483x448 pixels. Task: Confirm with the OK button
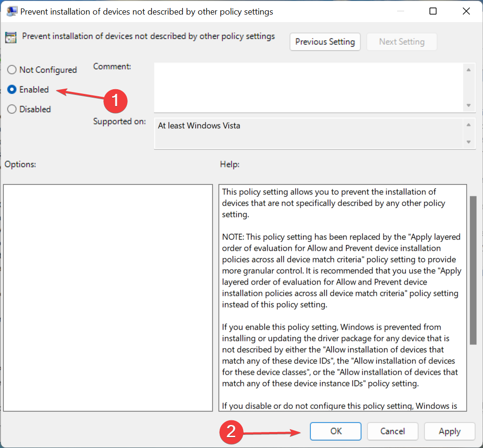pos(336,431)
